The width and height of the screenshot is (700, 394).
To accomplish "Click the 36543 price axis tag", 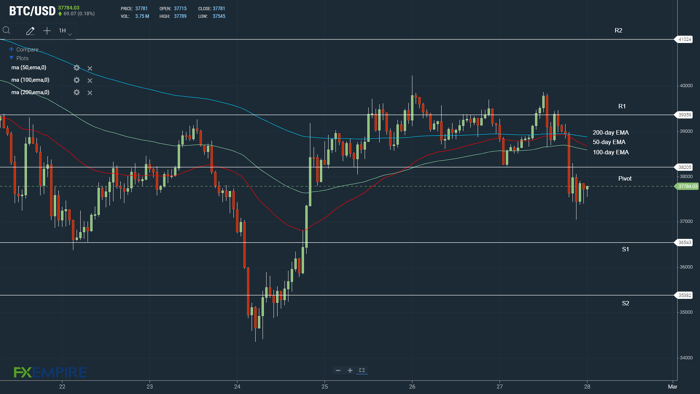I will click(x=684, y=243).
